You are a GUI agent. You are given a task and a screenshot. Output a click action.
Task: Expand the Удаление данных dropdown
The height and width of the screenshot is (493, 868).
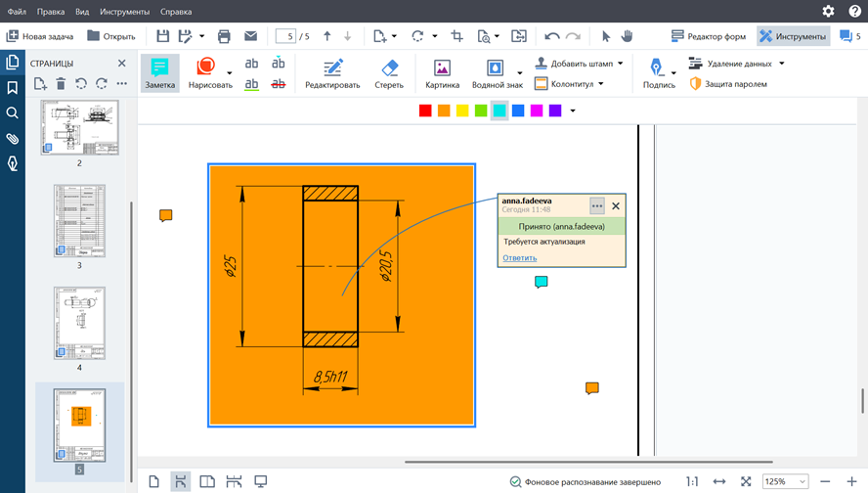[781, 64]
